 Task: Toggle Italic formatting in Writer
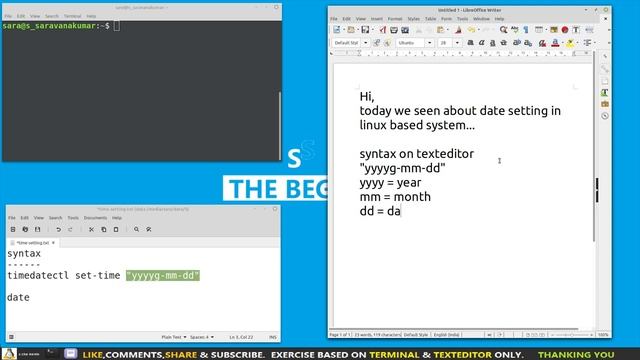click(x=482, y=42)
